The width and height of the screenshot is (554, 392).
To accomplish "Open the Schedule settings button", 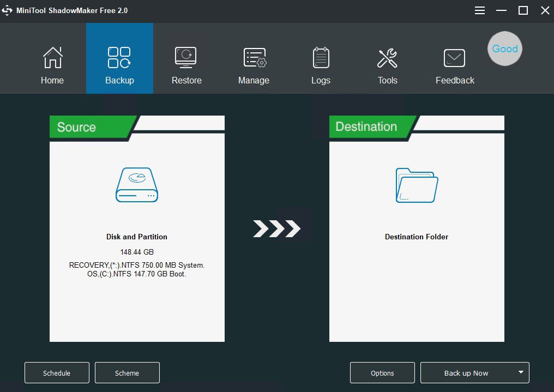I will [x=57, y=373].
